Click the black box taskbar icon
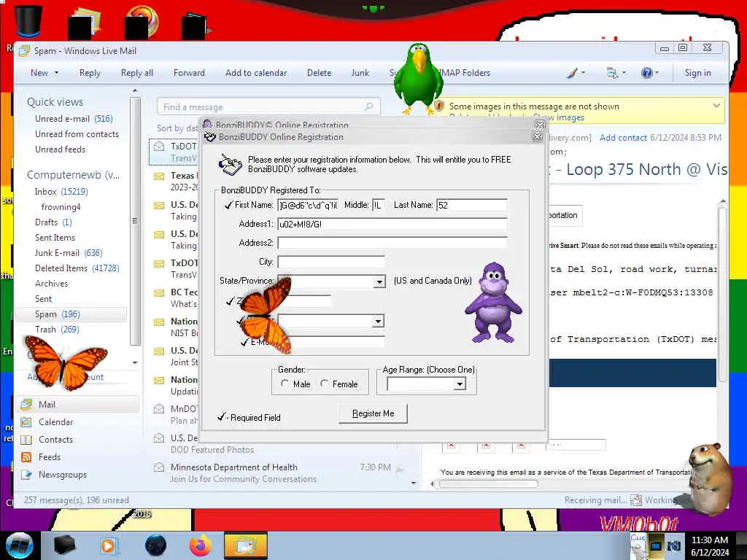747x560 pixels. (x=65, y=545)
